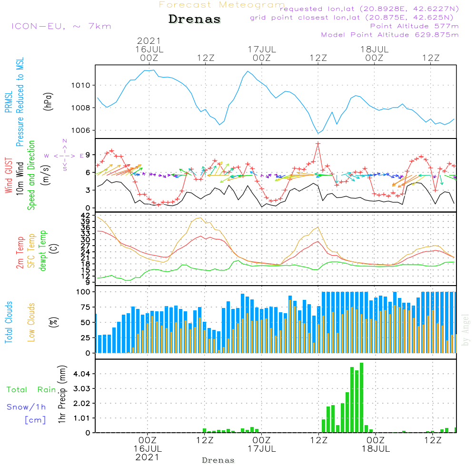Click the grid point closest lon,lat line
The height and width of the screenshot is (476, 476).
pos(352,18)
